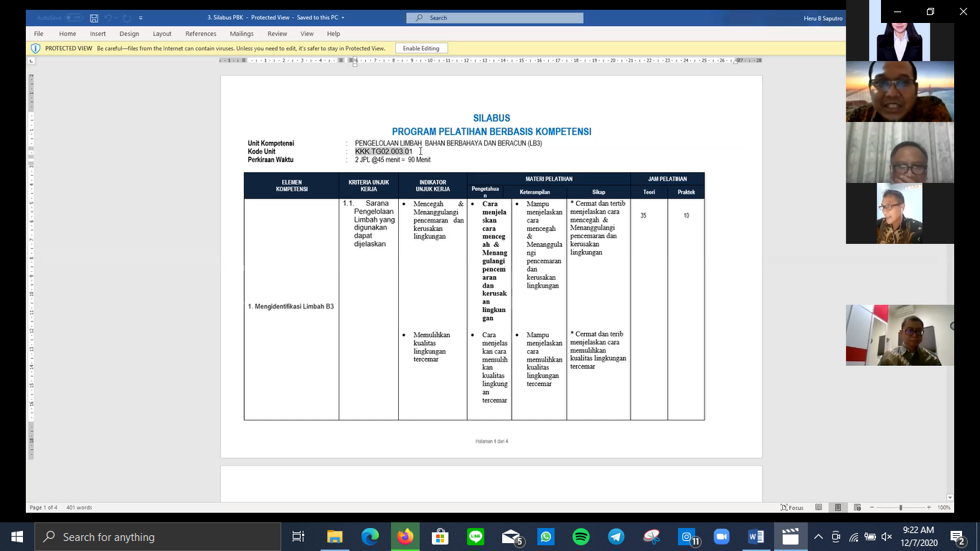980x551 pixels.
Task: Click the Focus mode icon
Action: click(x=792, y=507)
